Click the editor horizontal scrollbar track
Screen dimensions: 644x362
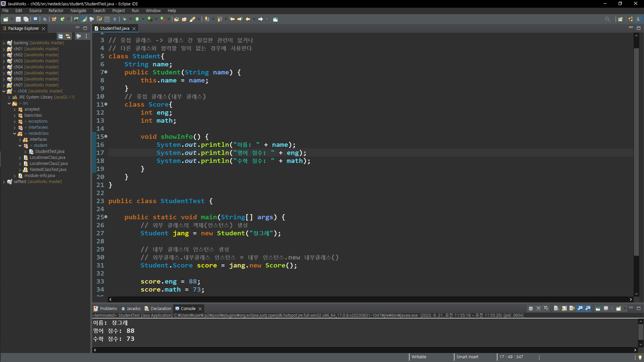369,299
